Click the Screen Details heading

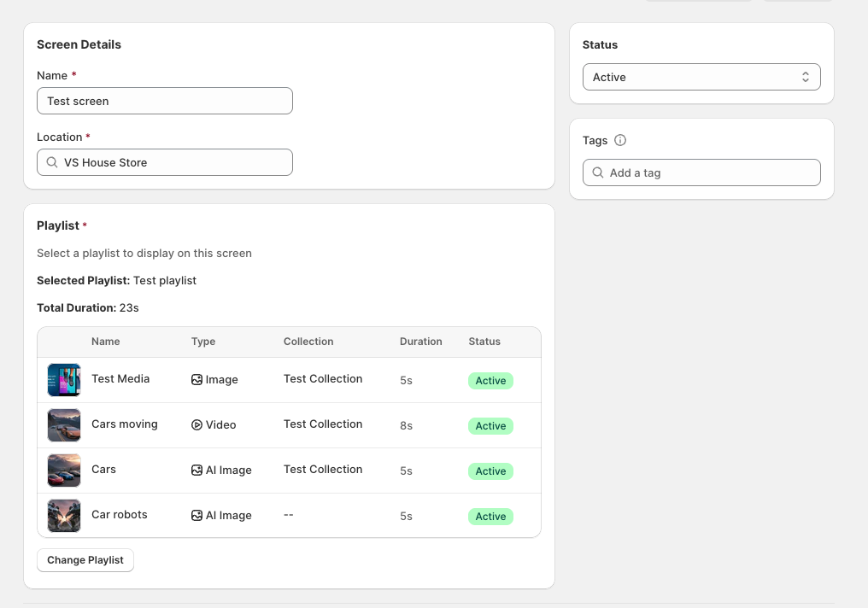click(79, 44)
